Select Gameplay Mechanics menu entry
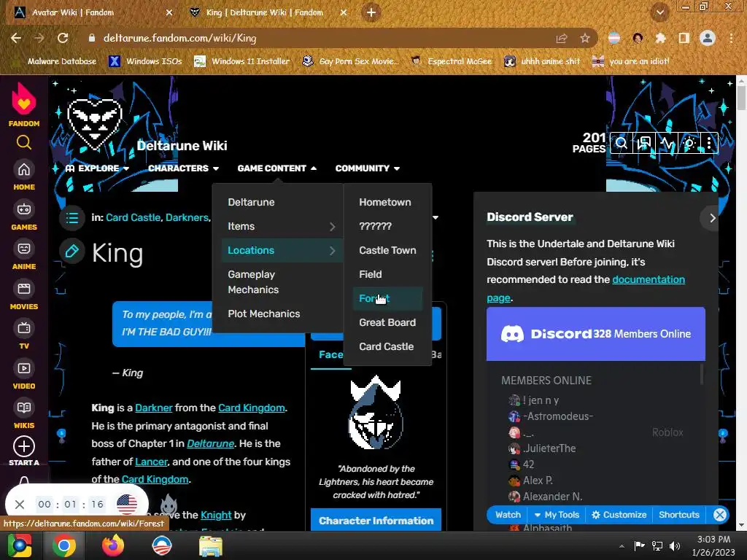747x560 pixels. [x=253, y=282]
